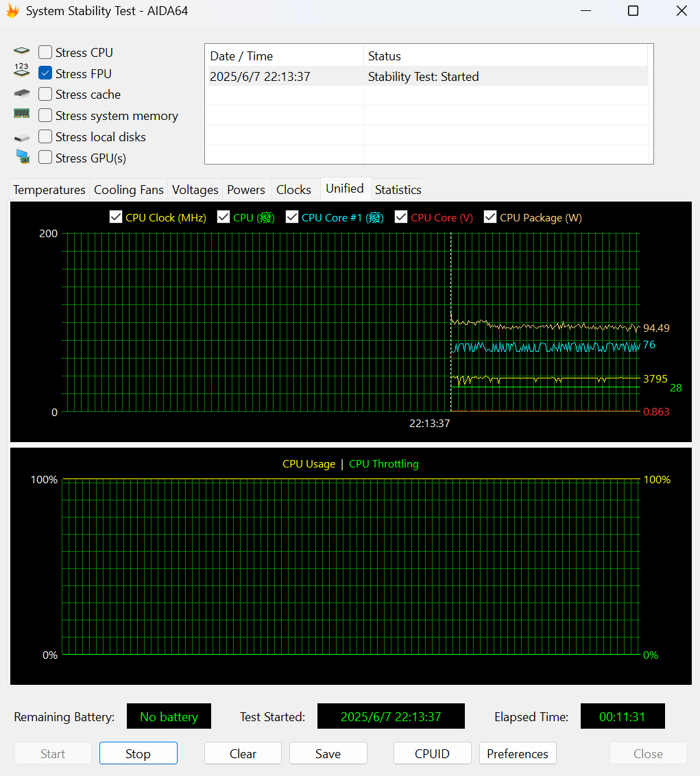Hide the CPU Package (W) graph line
This screenshot has height=776, width=700.
tap(490, 217)
